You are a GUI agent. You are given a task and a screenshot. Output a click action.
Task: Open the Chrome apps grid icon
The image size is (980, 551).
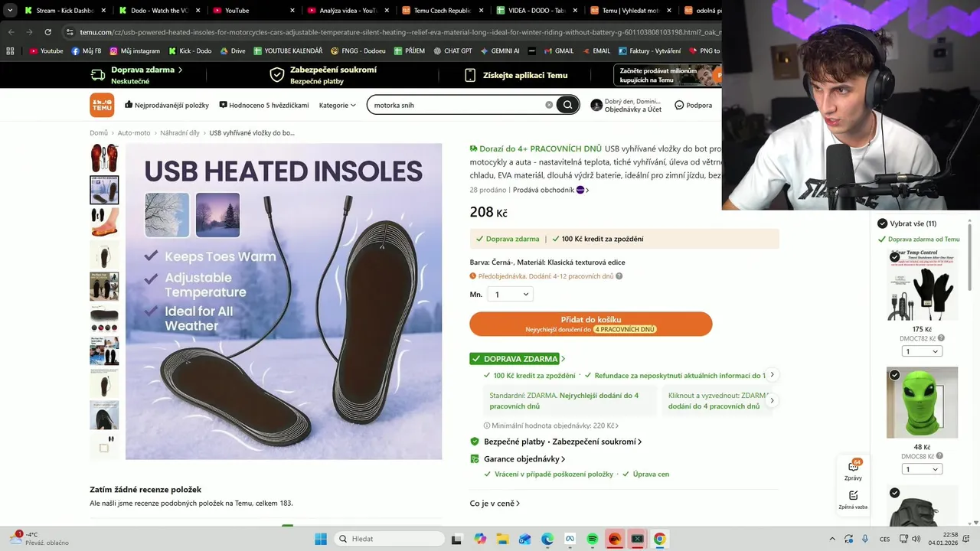pyautogui.click(x=10, y=51)
